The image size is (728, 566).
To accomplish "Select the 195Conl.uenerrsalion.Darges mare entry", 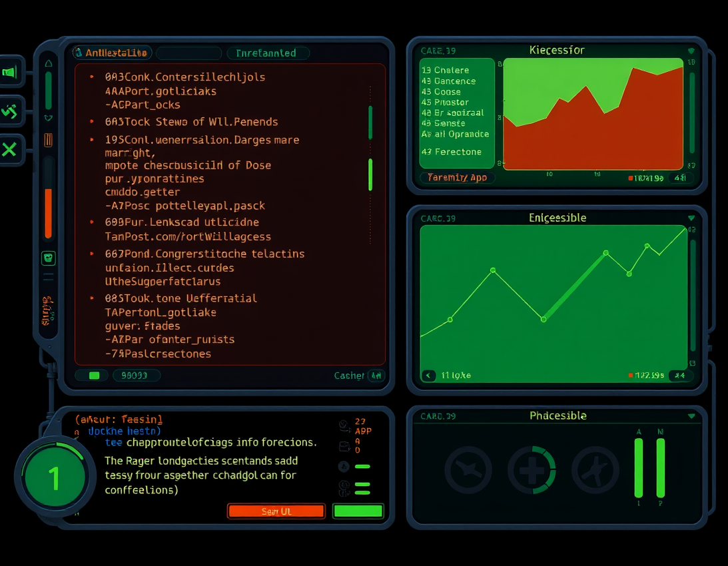I will [202, 140].
